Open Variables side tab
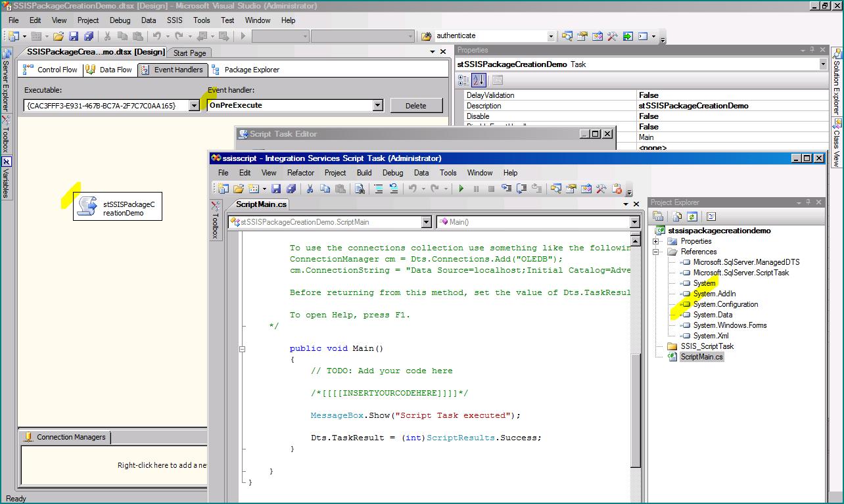This screenshot has height=504, width=844. (x=6, y=177)
